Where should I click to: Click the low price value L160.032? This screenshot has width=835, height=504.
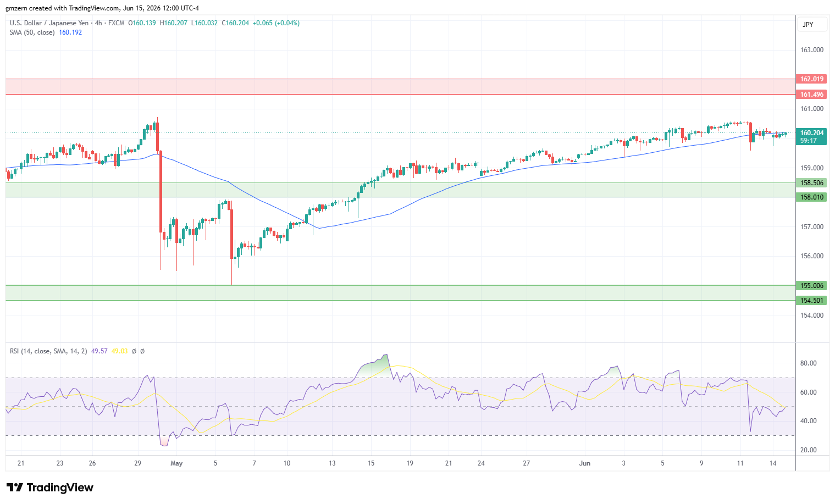point(204,23)
